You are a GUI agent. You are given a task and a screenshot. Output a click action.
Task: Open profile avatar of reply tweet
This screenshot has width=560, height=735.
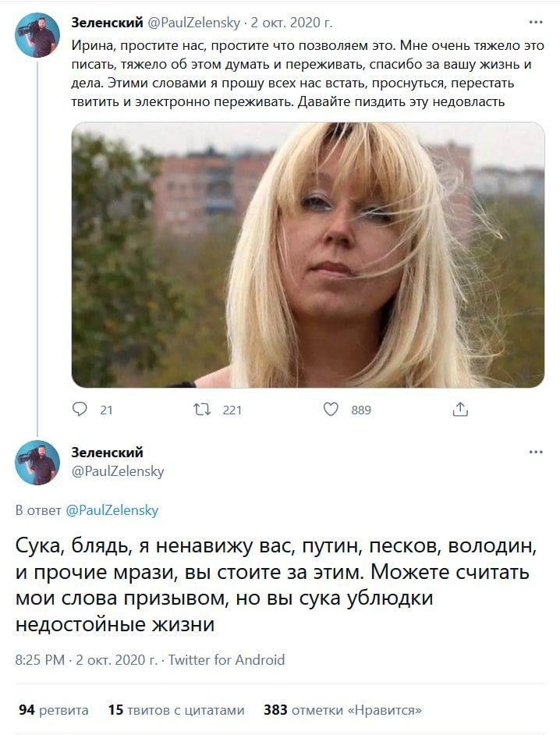pyautogui.click(x=37, y=462)
